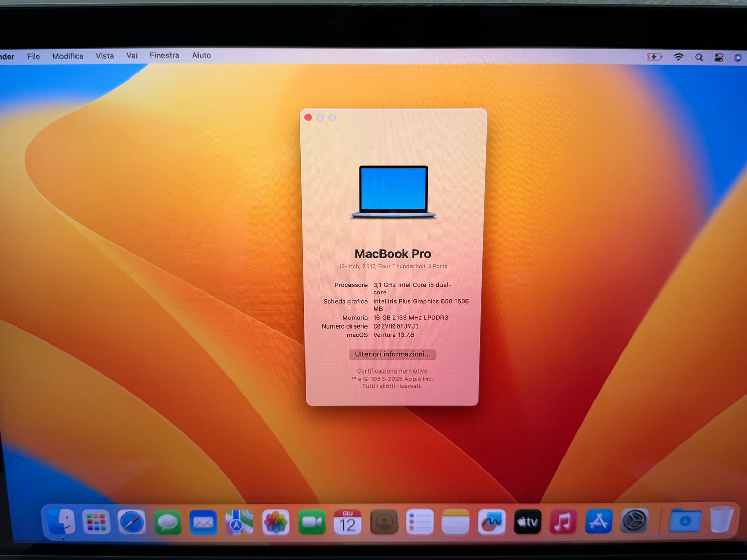Launch Safari from the Dock
This screenshot has width=747, height=560.
tap(132, 522)
